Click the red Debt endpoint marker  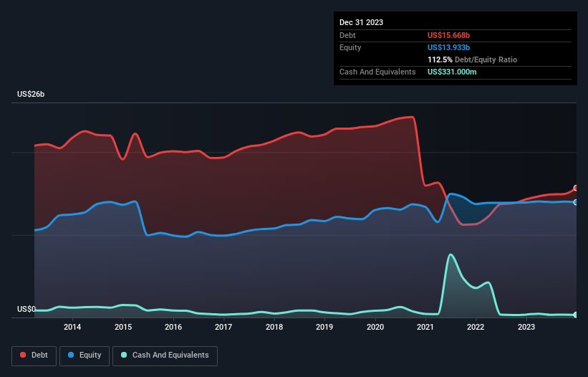[x=576, y=188]
